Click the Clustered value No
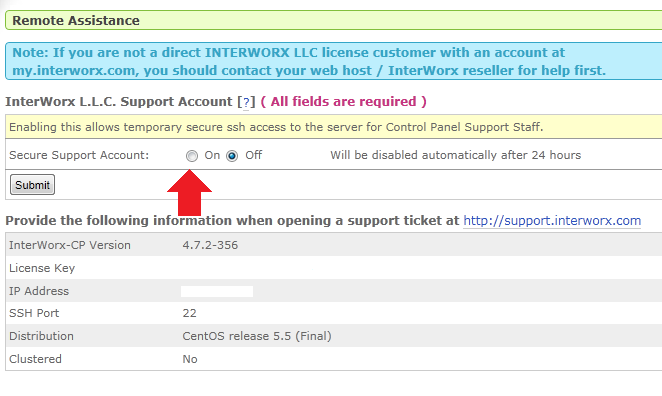662x396 pixels. click(190, 359)
